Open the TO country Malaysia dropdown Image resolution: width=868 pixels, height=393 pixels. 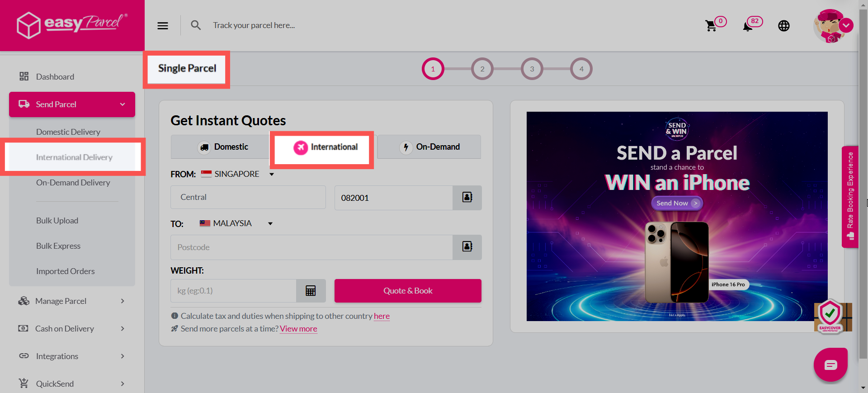pyautogui.click(x=236, y=223)
